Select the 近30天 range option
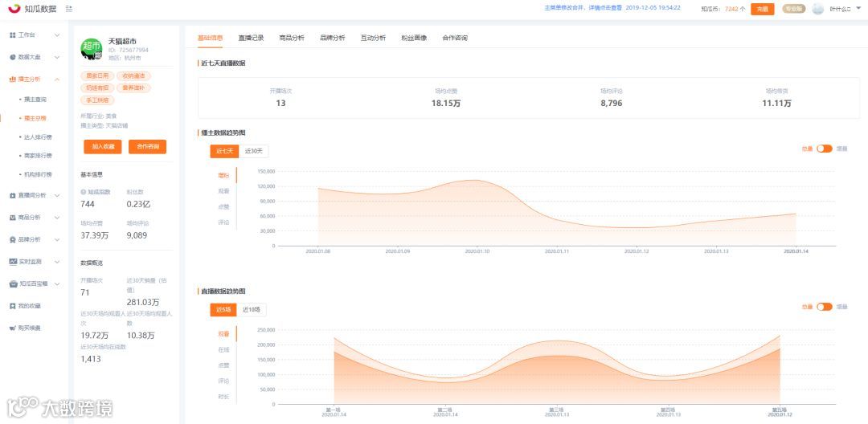Viewport: 868px width, 424px height. coord(254,151)
